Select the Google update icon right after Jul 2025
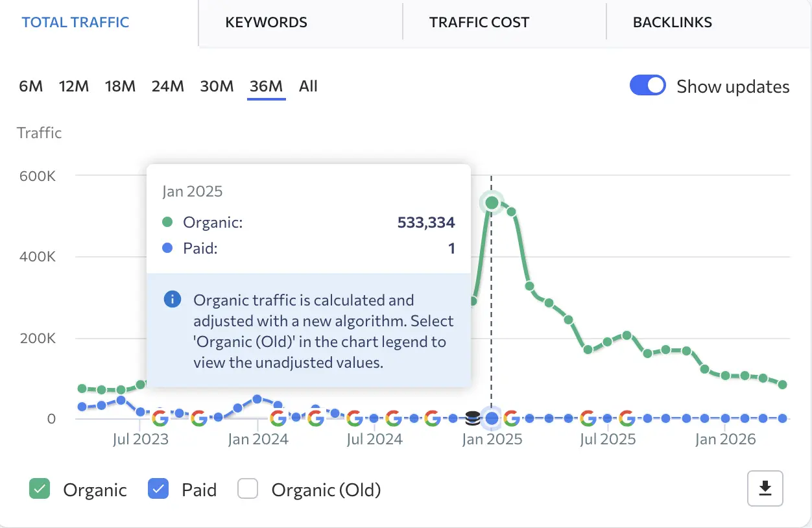812x528 pixels. point(626,418)
